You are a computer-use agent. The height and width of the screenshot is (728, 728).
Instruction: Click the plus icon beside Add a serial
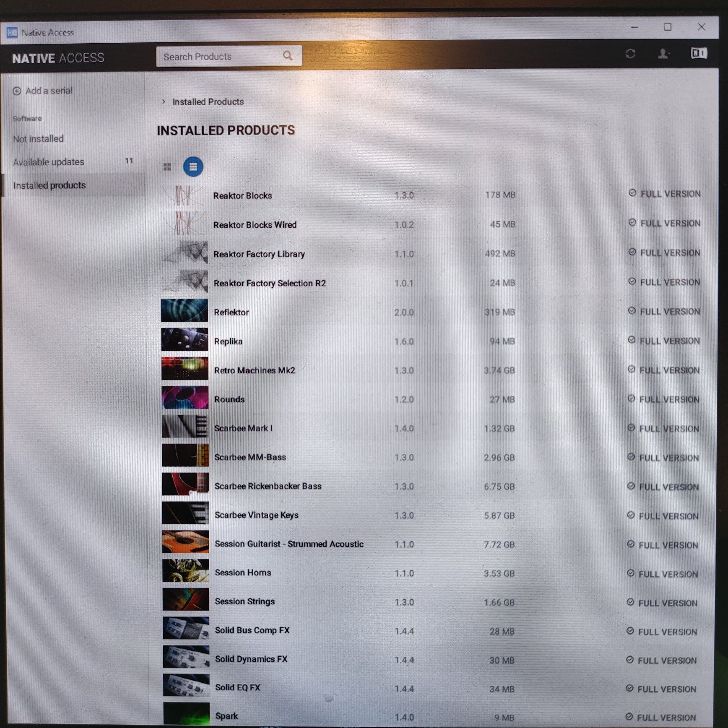click(17, 91)
